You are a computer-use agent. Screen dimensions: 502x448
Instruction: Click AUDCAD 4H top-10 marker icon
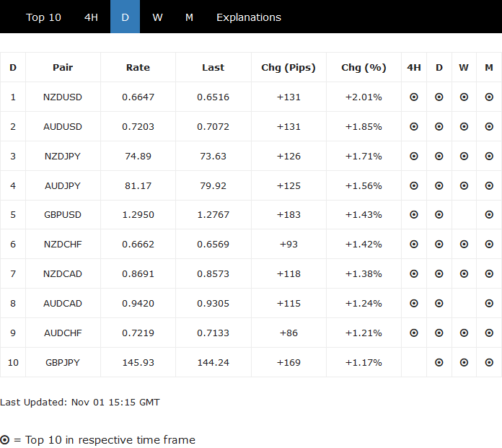pyautogui.click(x=414, y=304)
